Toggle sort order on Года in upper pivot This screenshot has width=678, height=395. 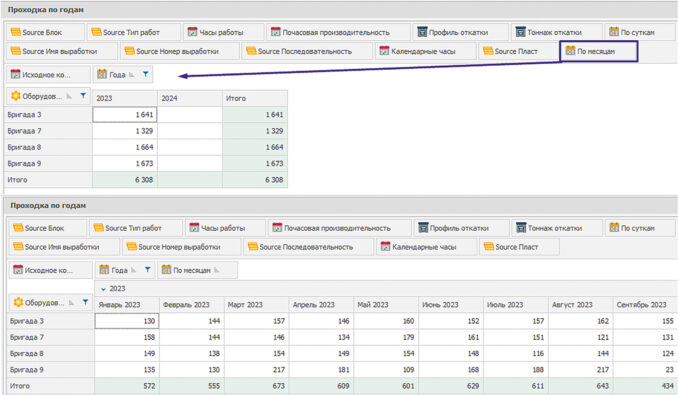click(131, 75)
